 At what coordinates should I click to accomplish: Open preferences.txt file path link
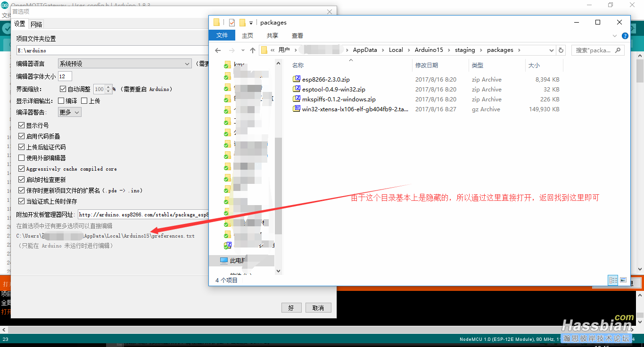point(106,236)
